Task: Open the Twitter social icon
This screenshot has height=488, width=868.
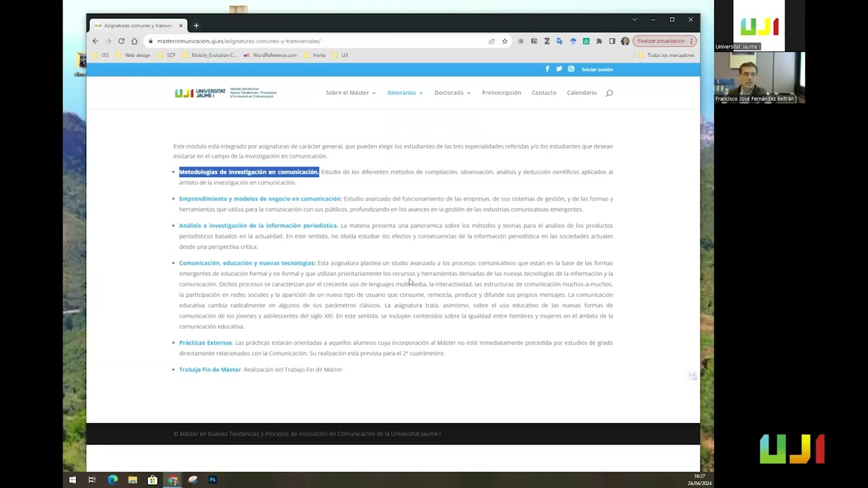Action: point(559,69)
